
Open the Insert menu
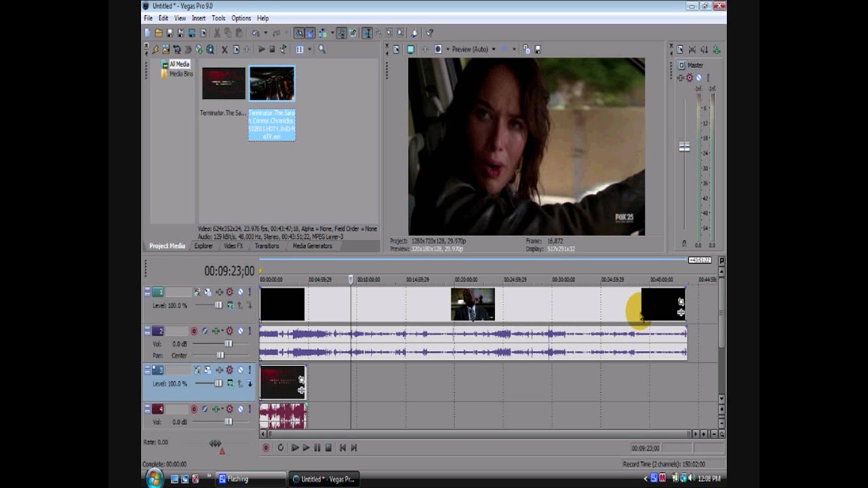(199, 18)
